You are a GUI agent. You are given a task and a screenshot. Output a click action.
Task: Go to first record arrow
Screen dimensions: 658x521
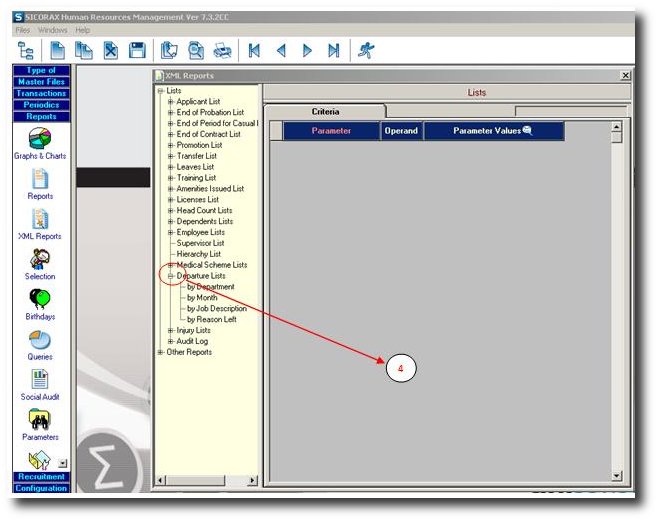pos(255,50)
